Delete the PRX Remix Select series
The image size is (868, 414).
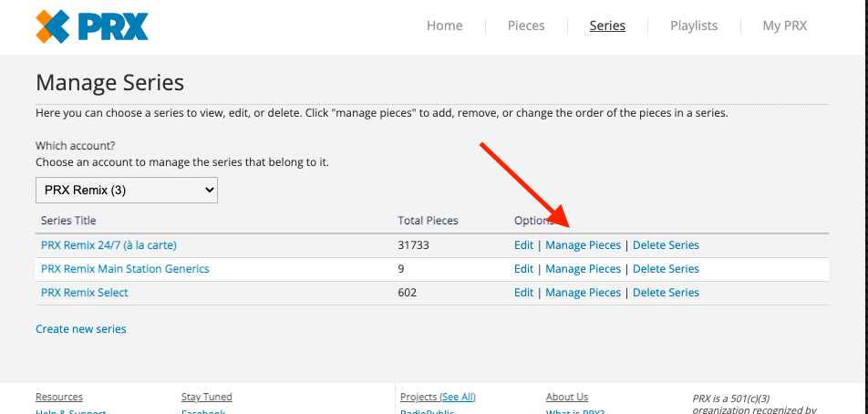(x=666, y=292)
